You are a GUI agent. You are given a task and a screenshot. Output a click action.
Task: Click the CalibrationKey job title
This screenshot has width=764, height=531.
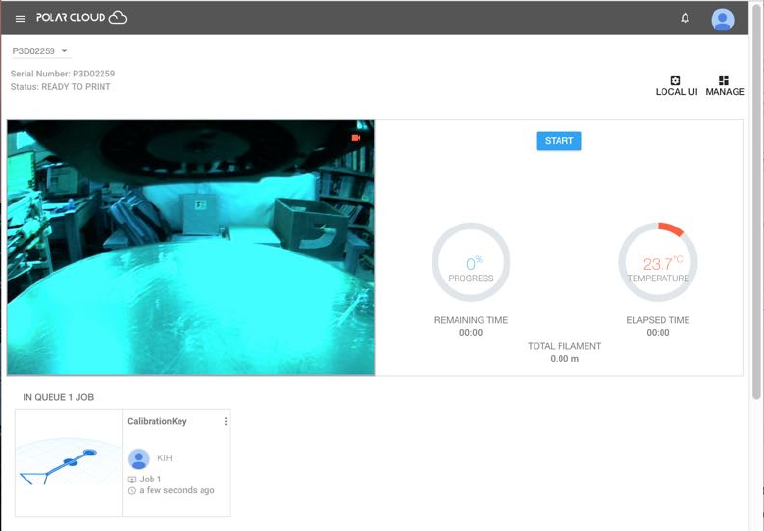pos(157,421)
